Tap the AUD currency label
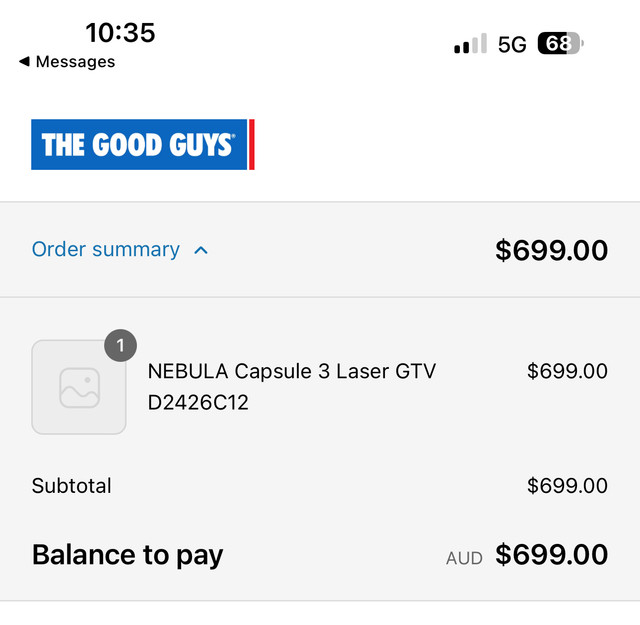 coord(464,558)
